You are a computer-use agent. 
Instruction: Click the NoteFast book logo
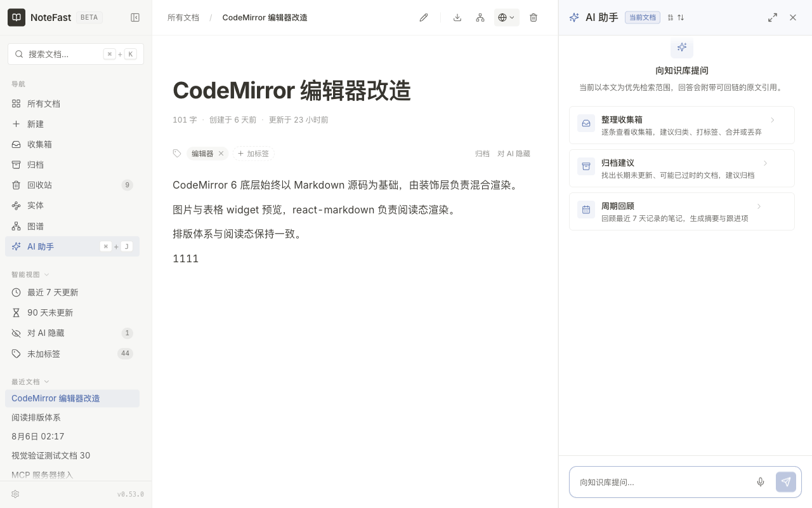pos(16,18)
